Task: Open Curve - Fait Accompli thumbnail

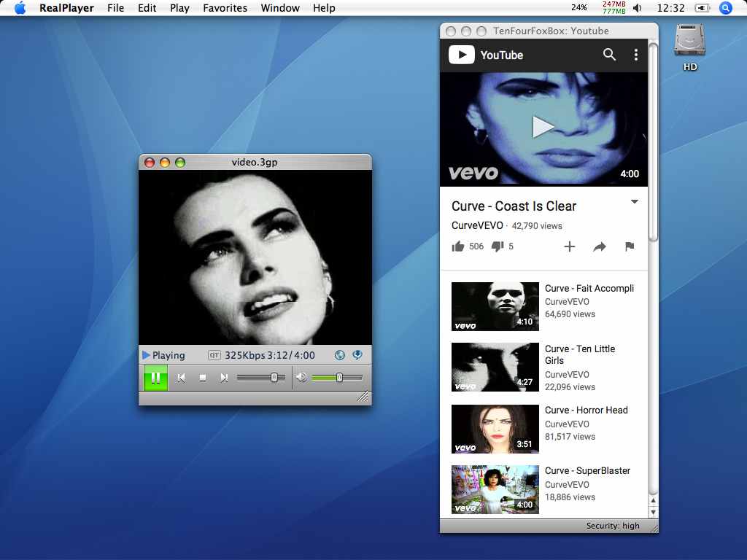Action: 495,307
